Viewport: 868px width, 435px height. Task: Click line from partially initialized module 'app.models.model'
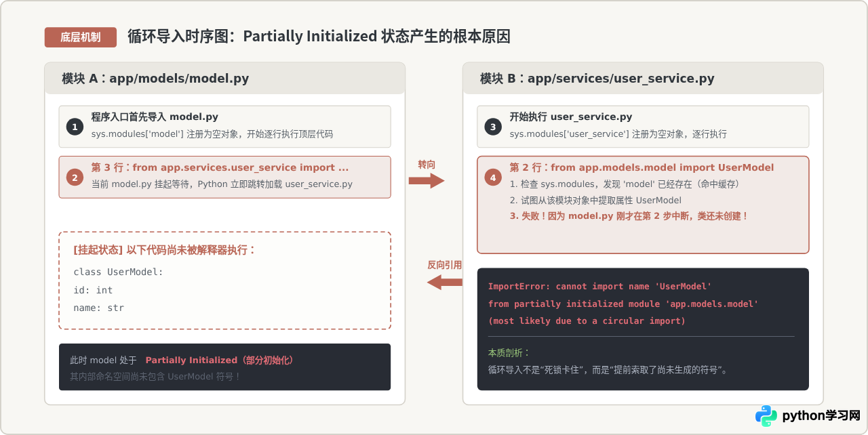[x=623, y=304]
